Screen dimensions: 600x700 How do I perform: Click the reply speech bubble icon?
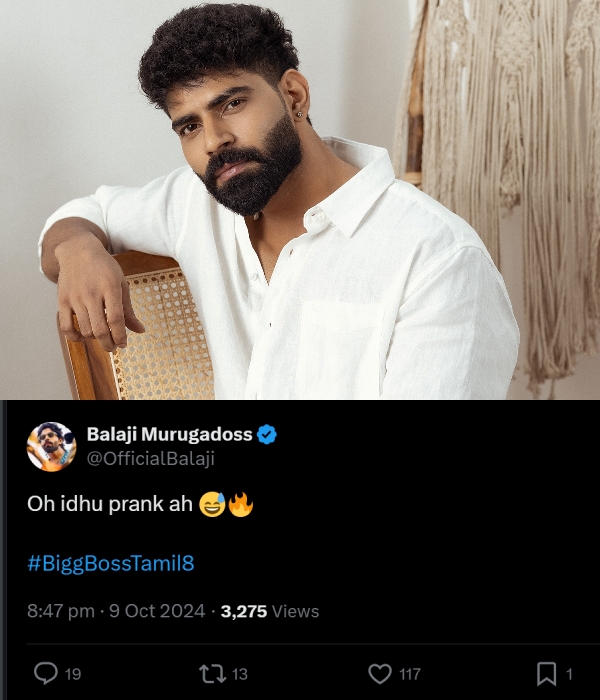46,673
